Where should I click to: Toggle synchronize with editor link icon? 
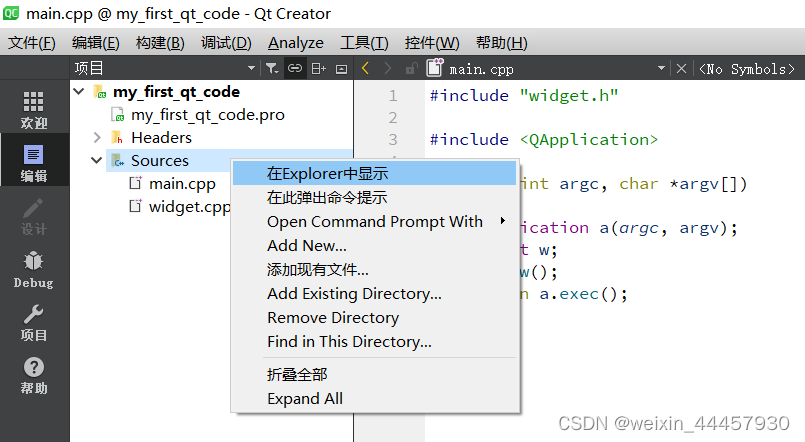click(x=295, y=68)
